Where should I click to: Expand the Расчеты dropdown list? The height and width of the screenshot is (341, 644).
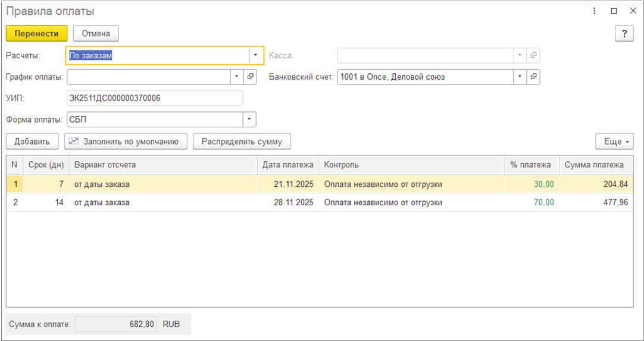[x=255, y=55]
